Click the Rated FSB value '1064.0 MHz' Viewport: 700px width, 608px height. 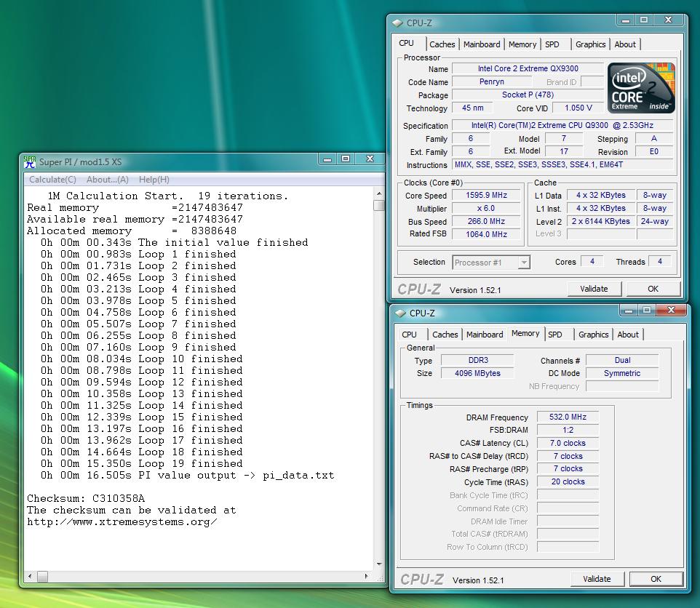pyautogui.click(x=486, y=234)
